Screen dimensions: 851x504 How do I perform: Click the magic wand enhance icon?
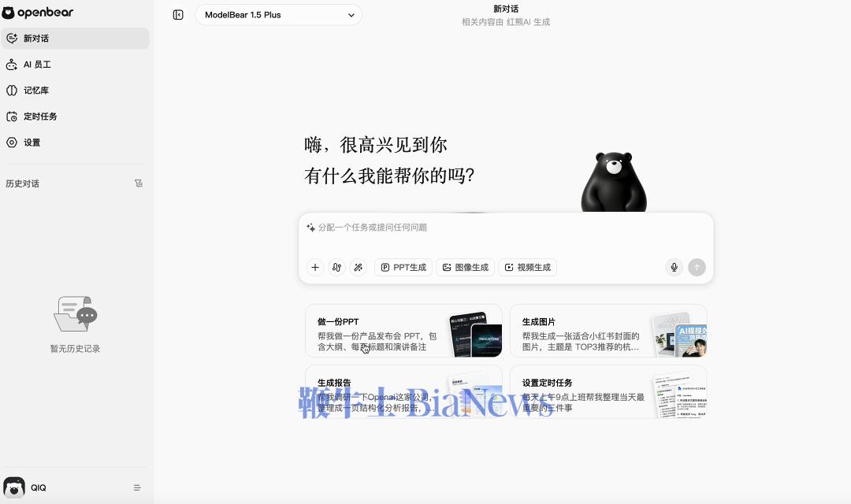(359, 268)
